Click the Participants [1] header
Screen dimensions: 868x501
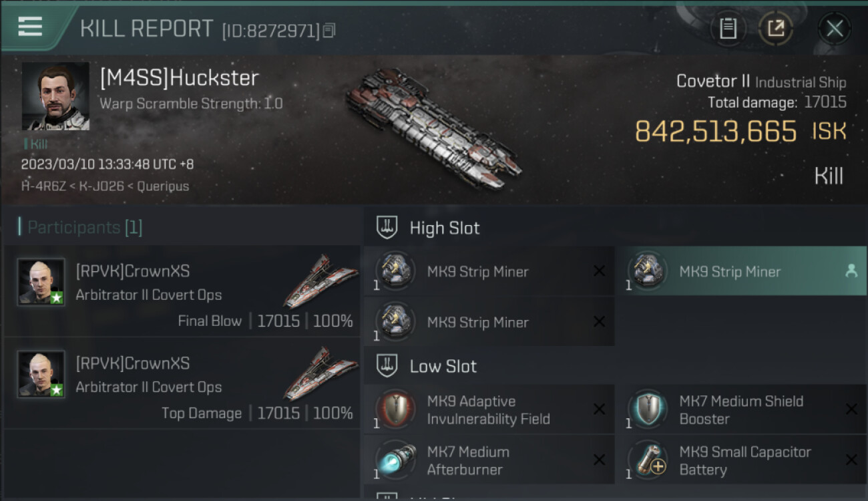84,227
